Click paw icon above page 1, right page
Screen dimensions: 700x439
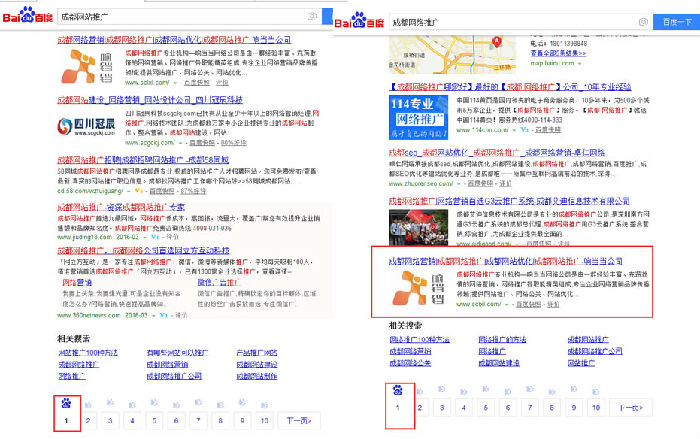tap(398, 390)
